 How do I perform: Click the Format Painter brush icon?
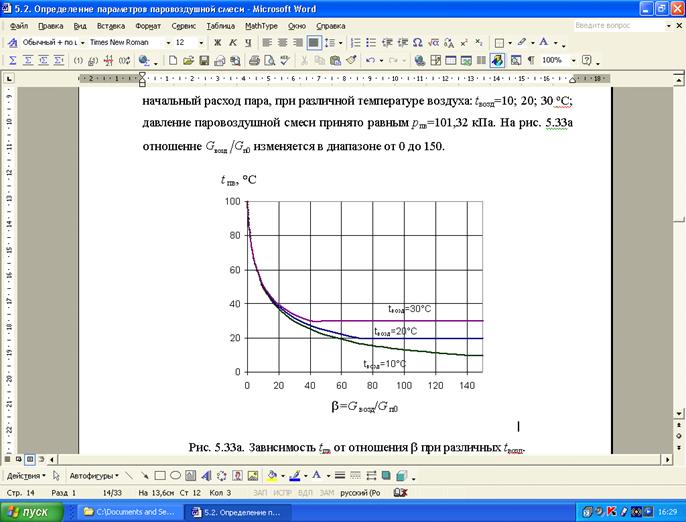coord(351,60)
